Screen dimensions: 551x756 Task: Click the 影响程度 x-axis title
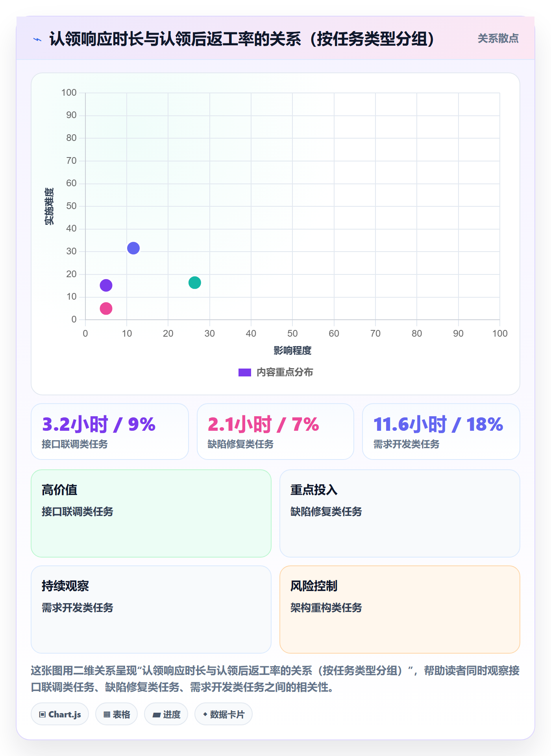coord(292,350)
